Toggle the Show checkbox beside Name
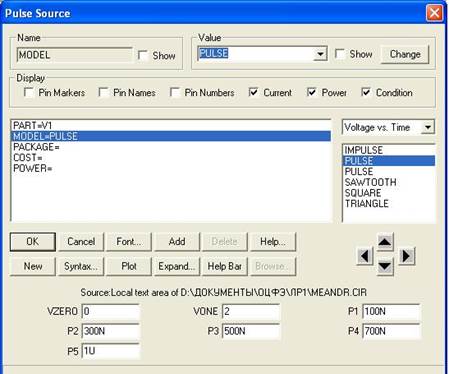449x374 pixels. pos(143,55)
